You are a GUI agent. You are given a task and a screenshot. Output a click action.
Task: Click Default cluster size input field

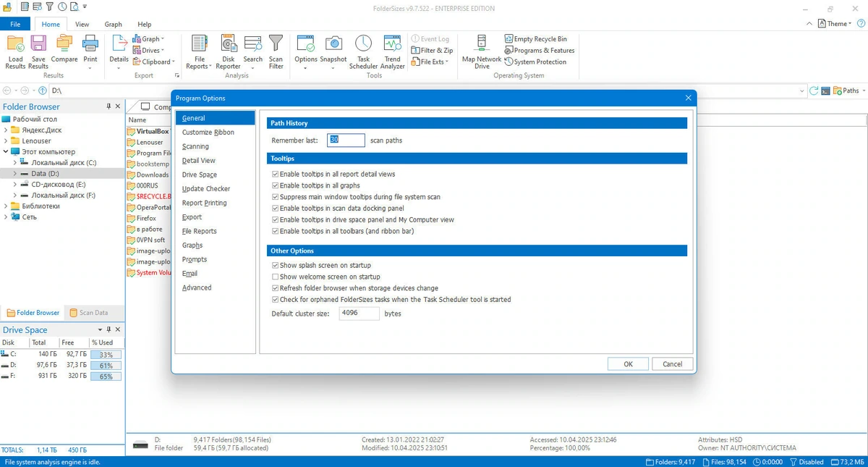359,314
